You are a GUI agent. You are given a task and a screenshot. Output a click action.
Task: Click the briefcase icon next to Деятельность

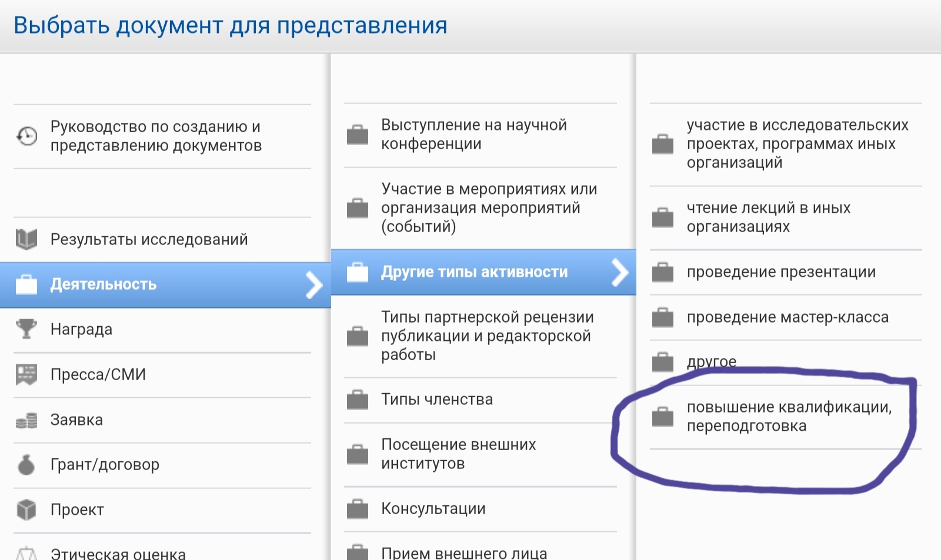(x=26, y=284)
